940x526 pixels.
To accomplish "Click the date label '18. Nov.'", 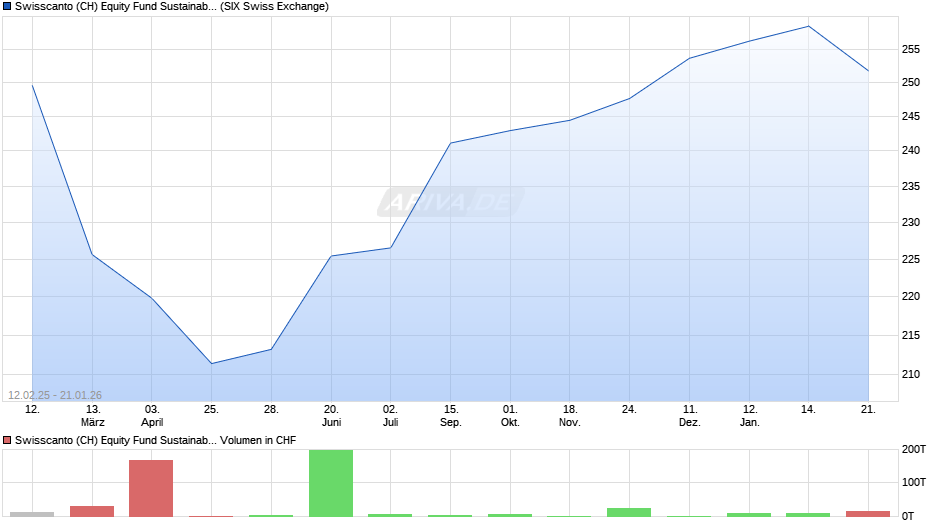I will click(x=570, y=416).
